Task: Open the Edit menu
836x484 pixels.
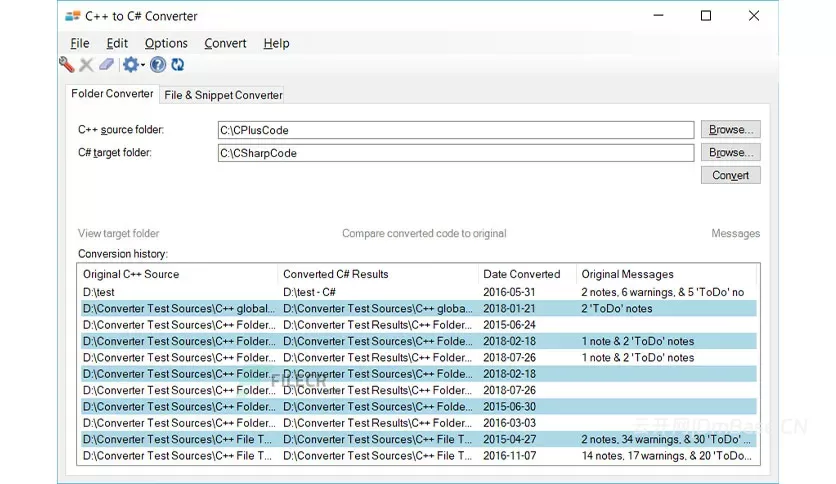Action: [117, 43]
